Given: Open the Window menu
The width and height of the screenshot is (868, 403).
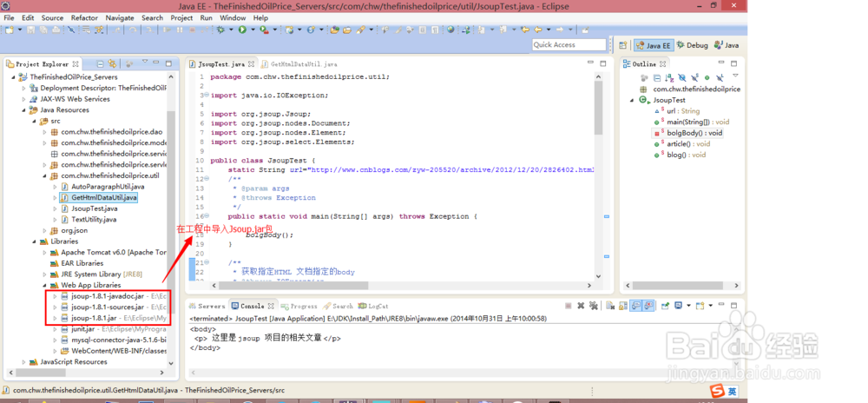Looking at the screenshot, I should [x=233, y=17].
